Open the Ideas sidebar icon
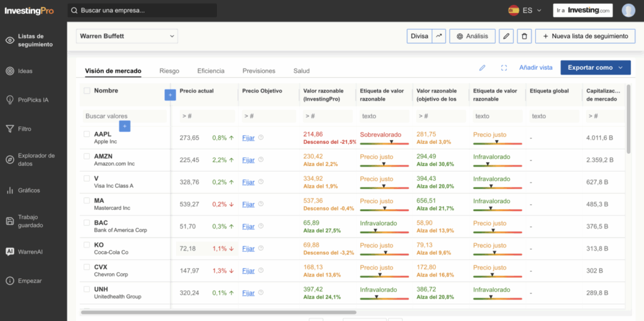 pos(9,71)
